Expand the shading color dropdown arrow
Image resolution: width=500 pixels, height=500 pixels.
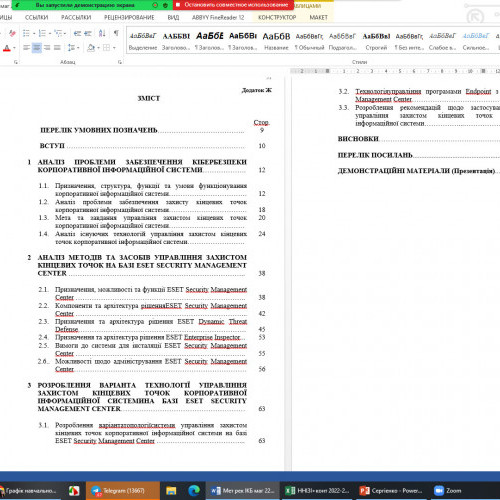point(98,48)
